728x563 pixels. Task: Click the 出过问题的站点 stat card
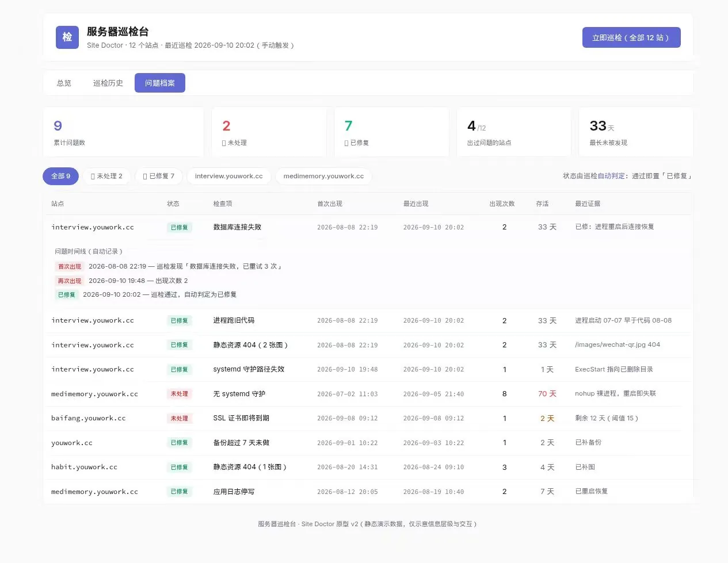click(514, 132)
